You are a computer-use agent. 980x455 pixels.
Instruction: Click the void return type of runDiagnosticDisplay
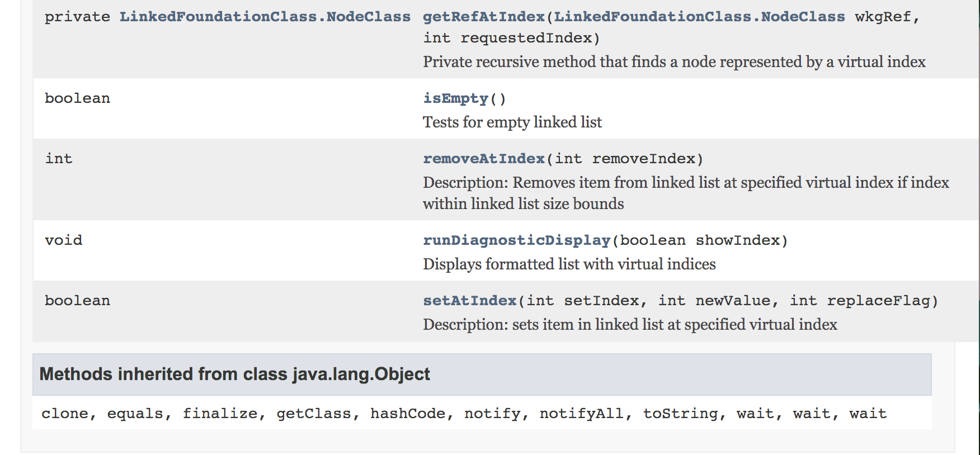click(x=64, y=240)
